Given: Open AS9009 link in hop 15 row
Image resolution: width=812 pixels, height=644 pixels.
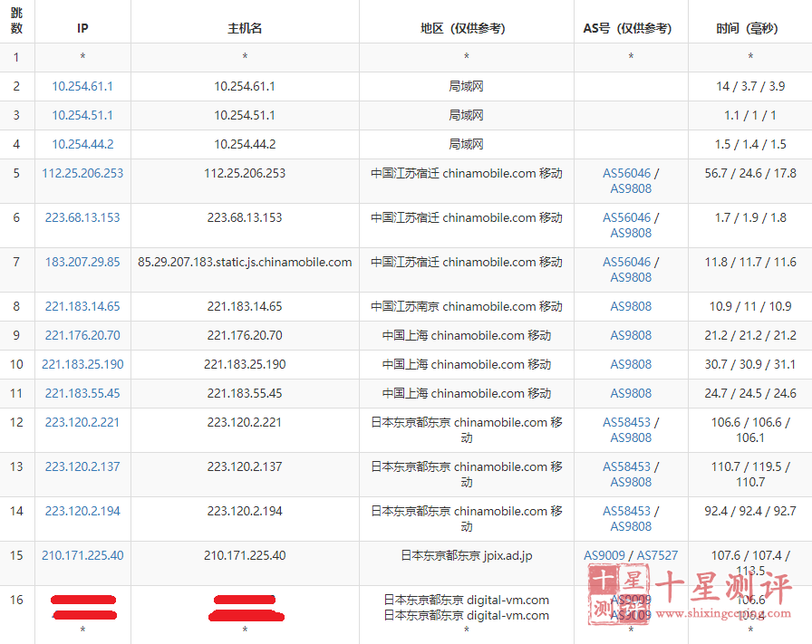Looking at the screenshot, I should pyautogui.click(x=604, y=556).
